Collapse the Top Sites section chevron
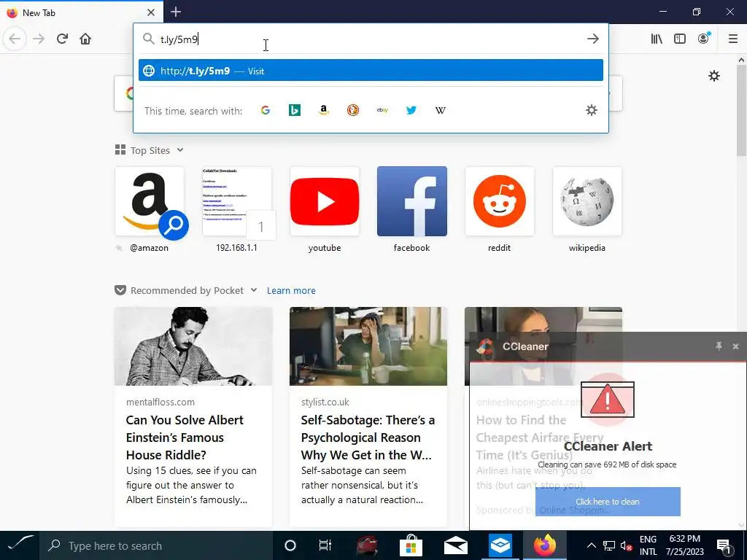 tap(180, 150)
